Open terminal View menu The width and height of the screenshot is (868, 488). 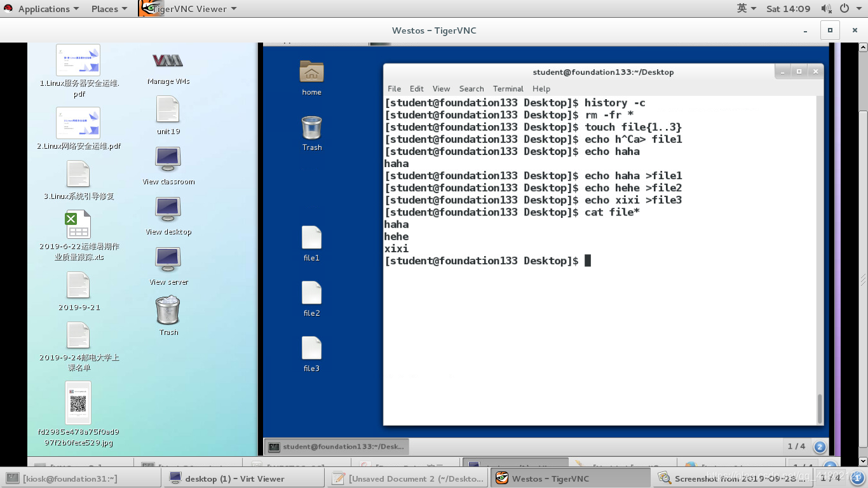pos(441,89)
